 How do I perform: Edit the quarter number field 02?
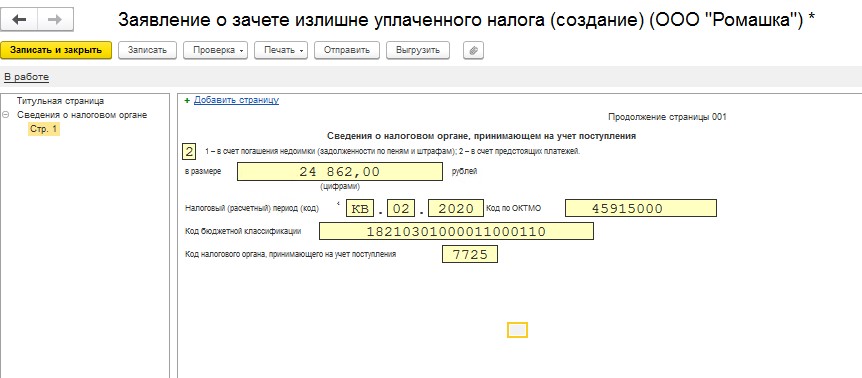click(x=401, y=209)
